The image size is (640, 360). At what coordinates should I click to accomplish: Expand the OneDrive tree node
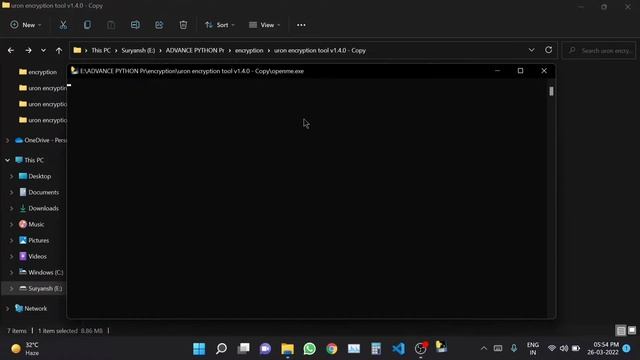coord(7,140)
